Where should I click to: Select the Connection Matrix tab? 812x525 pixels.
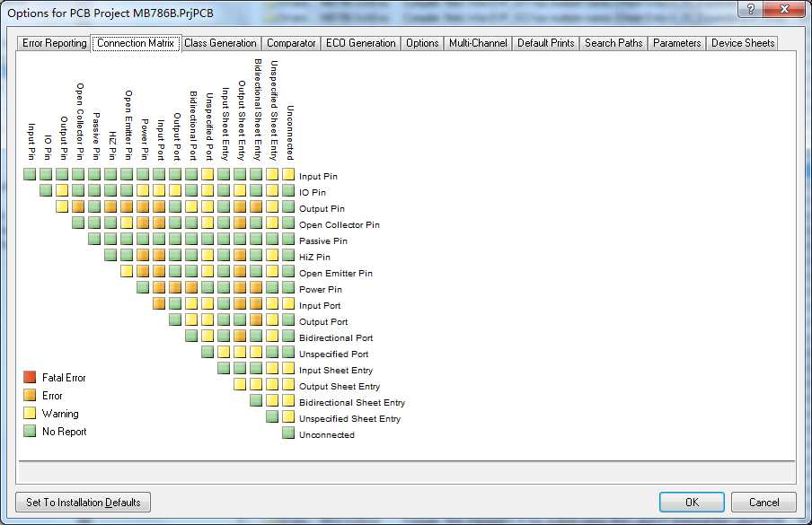[136, 43]
